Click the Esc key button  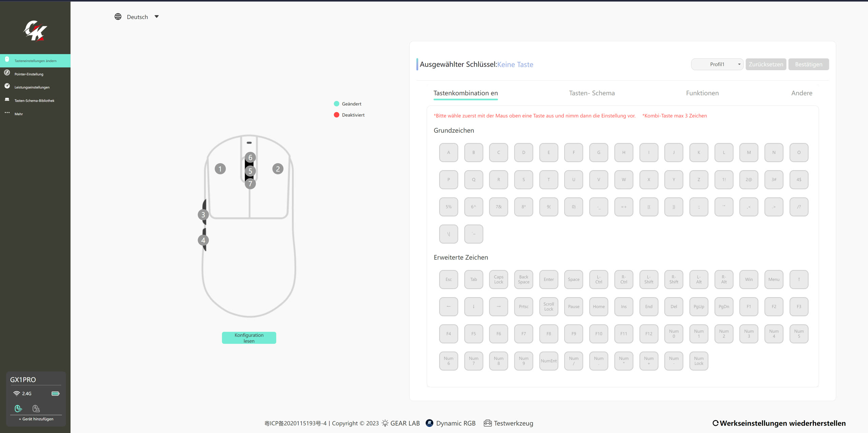coord(448,280)
